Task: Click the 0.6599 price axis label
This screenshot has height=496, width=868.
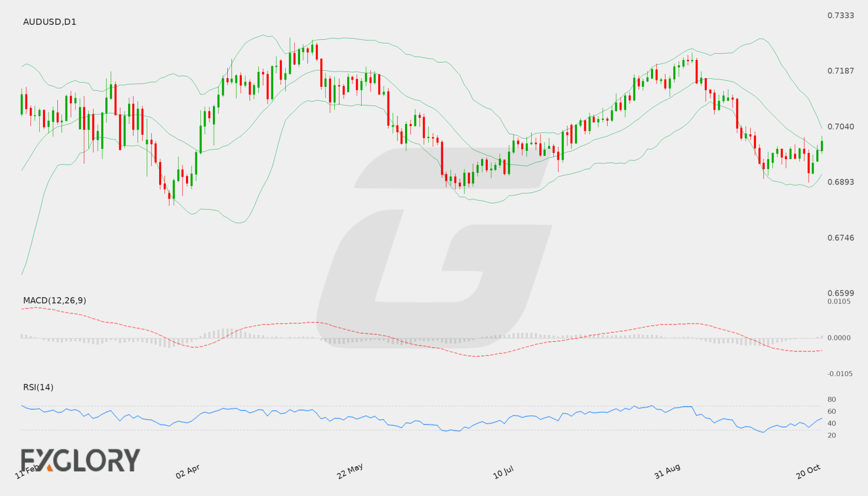Action: coord(841,293)
